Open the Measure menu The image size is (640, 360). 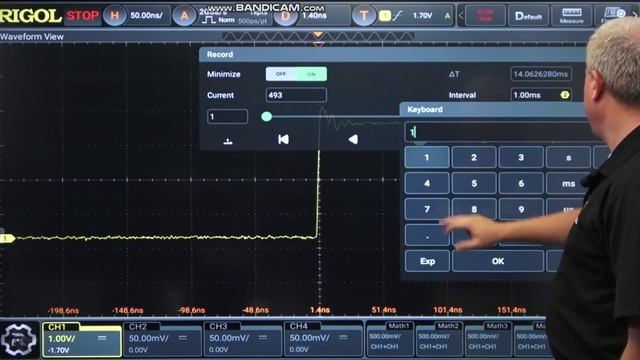coord(571,16)
